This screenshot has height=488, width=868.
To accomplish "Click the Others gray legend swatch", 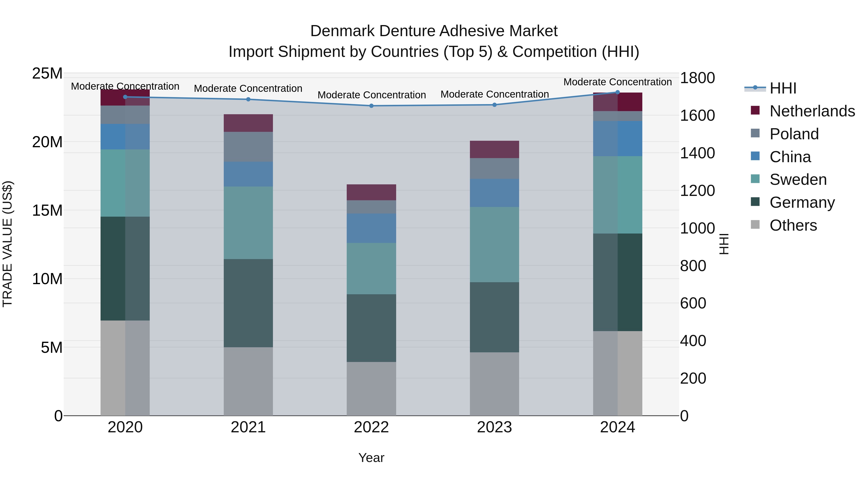I will [755, 225].
